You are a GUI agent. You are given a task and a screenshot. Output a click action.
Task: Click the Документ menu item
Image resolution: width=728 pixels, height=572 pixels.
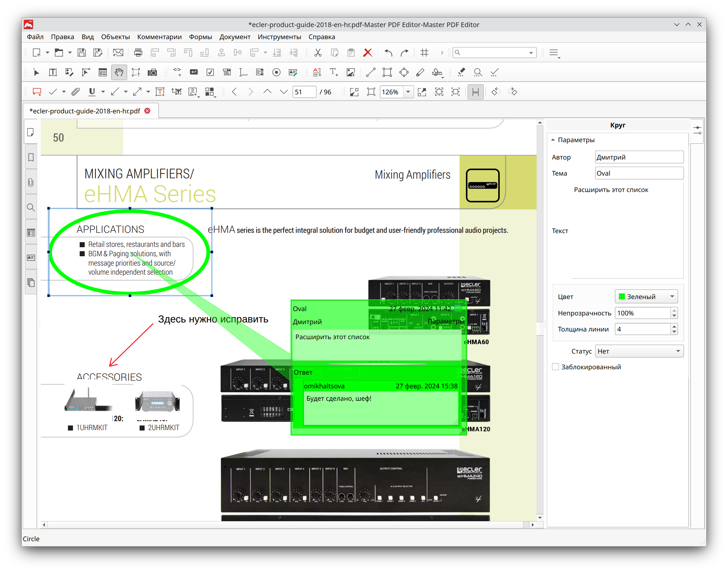[236, 37]
